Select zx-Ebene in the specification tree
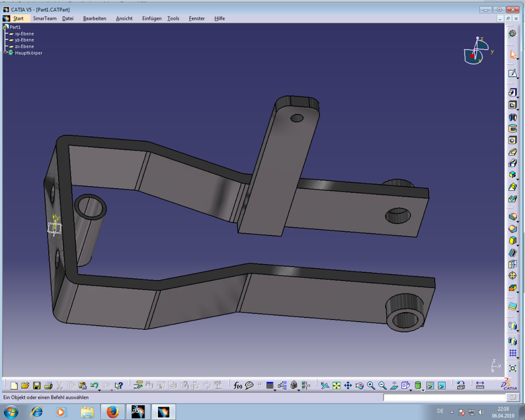This screenshot has height=420, width=525. tap(25, 46)
